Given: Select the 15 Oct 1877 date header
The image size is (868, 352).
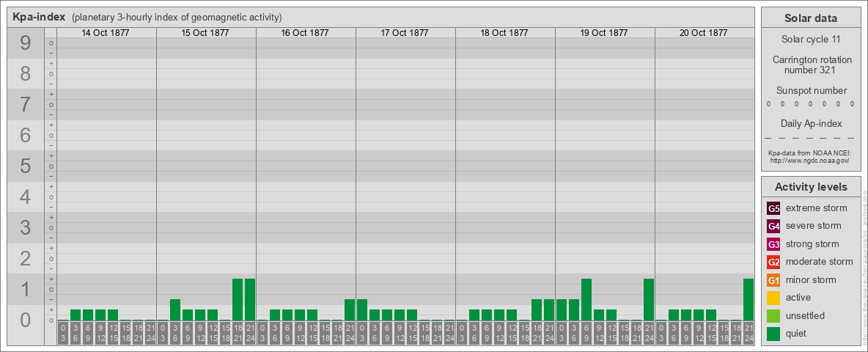Looking at the screenshot, I should (x=205, y=33).
